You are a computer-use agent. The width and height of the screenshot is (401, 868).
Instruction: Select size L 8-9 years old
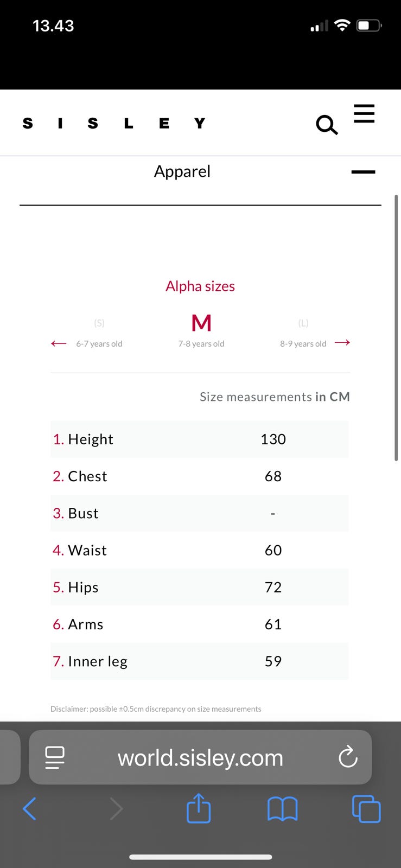[303, 333]
